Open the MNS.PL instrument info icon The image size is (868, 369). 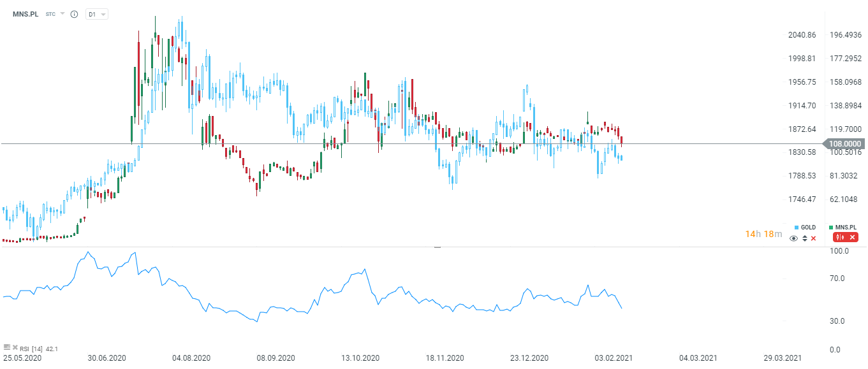tap(74, 14)
